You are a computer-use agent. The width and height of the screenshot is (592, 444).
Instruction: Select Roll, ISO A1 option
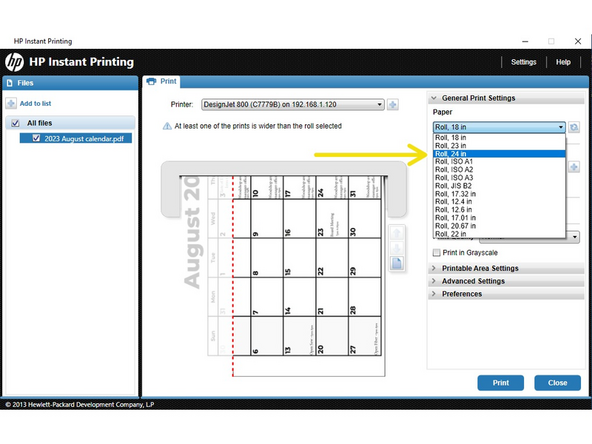(499, 162)
